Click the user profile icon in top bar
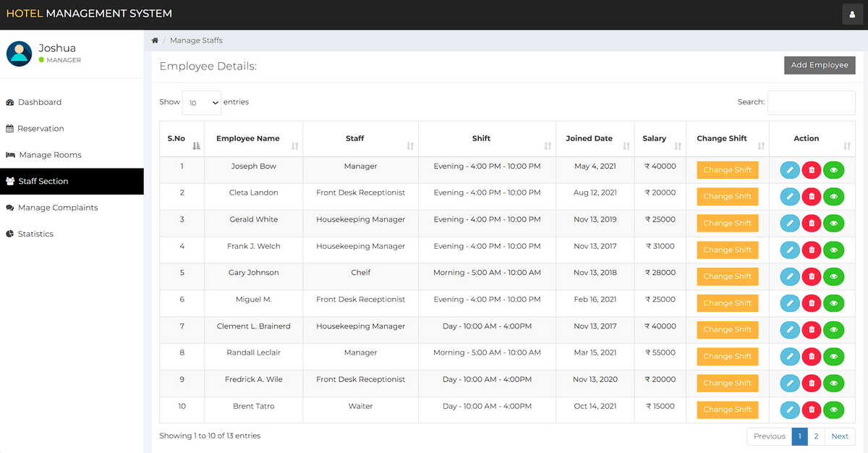868x453 pixels. pyautogui.click(x=852, y=14)
